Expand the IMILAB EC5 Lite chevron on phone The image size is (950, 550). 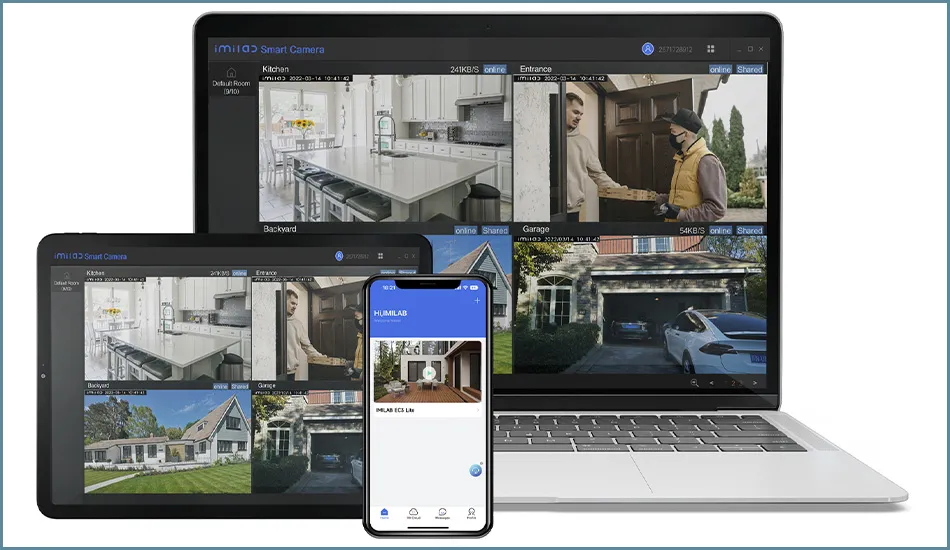477,410
